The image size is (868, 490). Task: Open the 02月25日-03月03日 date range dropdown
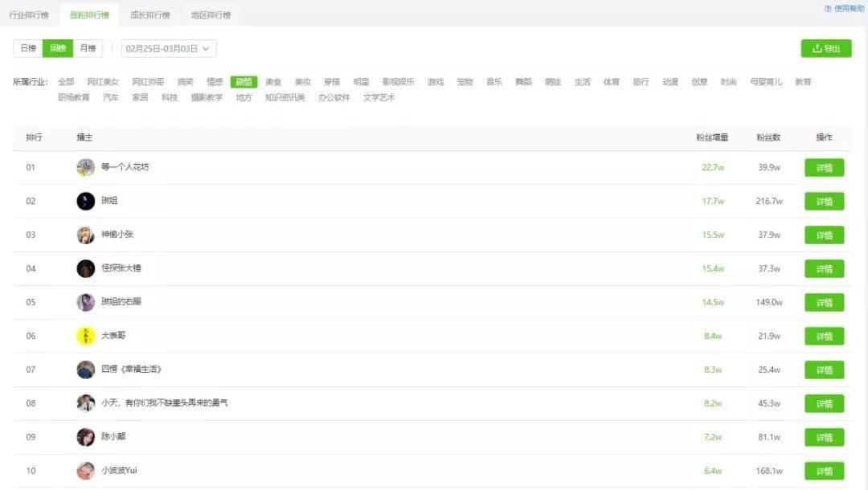(x=169, y=48)
